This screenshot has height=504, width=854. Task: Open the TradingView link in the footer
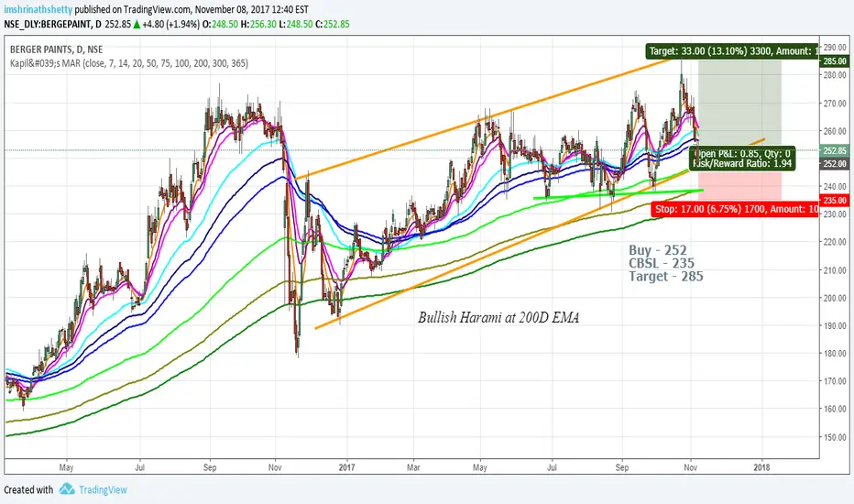tap(103, 490)
